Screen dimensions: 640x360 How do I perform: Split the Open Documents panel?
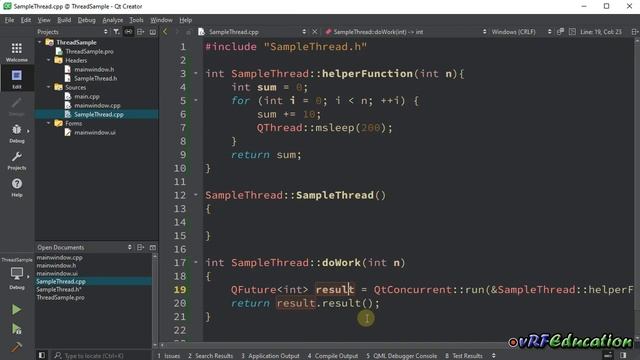pos(140,247)
